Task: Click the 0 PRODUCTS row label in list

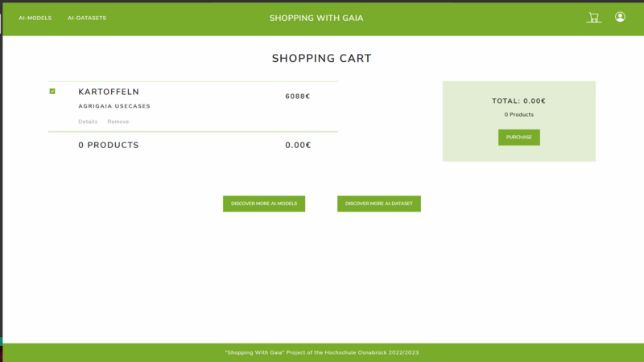Action: click(x=109, y=146)
